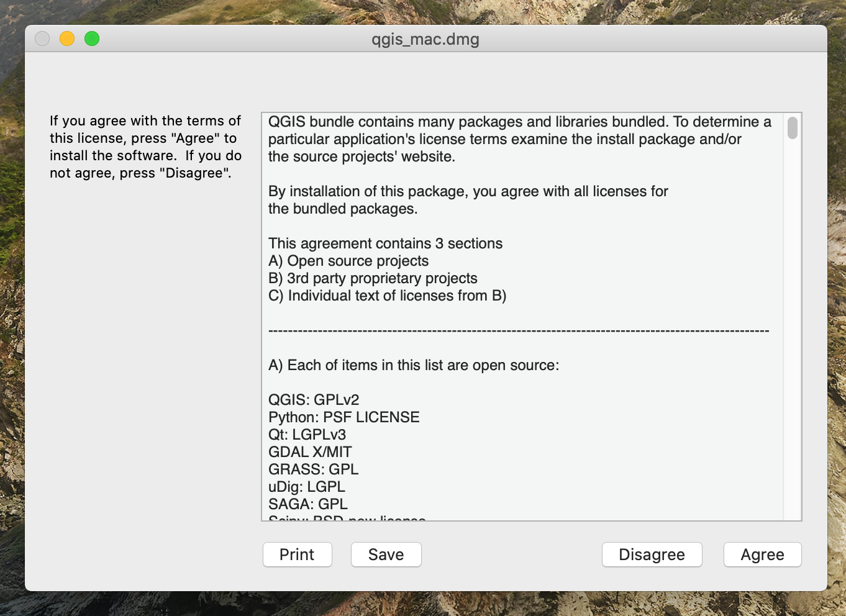
Task: Click the "If you agree" instruction text
Action: coord(145,147)
